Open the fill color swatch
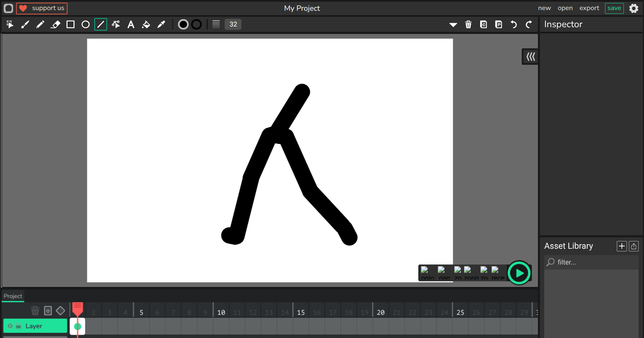Screen dimensions: 644x338 click(183, 25)
